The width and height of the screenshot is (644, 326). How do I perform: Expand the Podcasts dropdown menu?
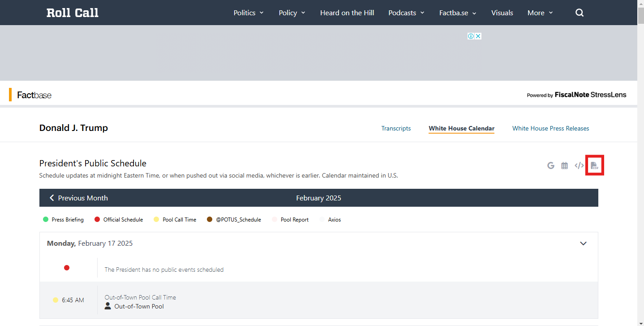[x=407, y=13]
